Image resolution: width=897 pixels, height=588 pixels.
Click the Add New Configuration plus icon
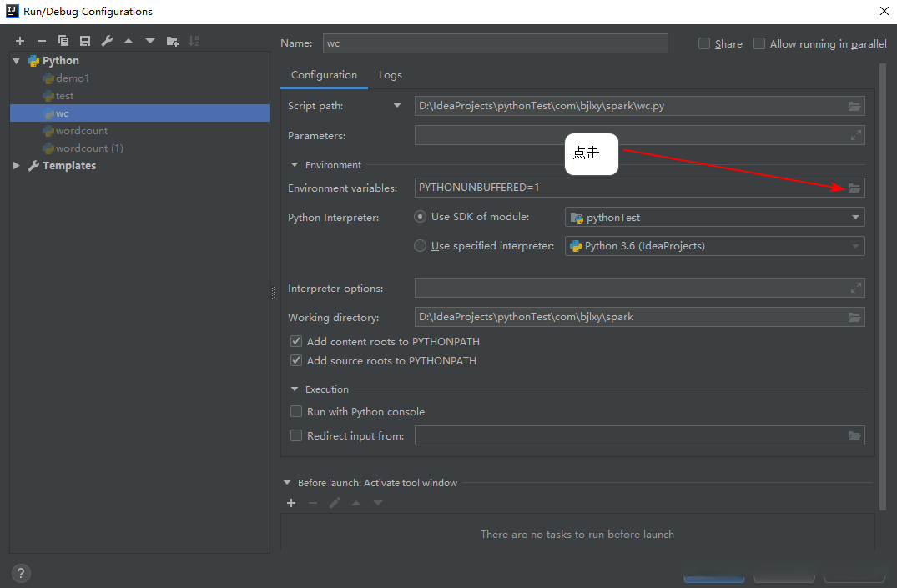(x=20, y=41)
